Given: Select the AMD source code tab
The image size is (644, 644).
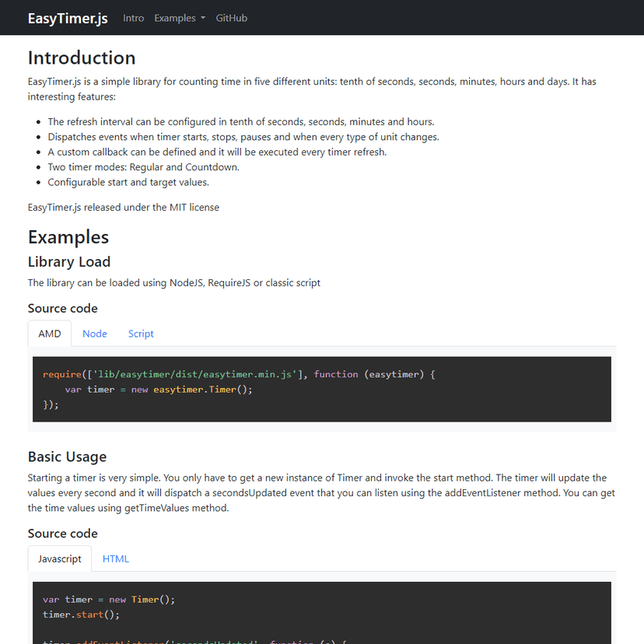Looking at the screenshot, I should click(x=50, y=334).
